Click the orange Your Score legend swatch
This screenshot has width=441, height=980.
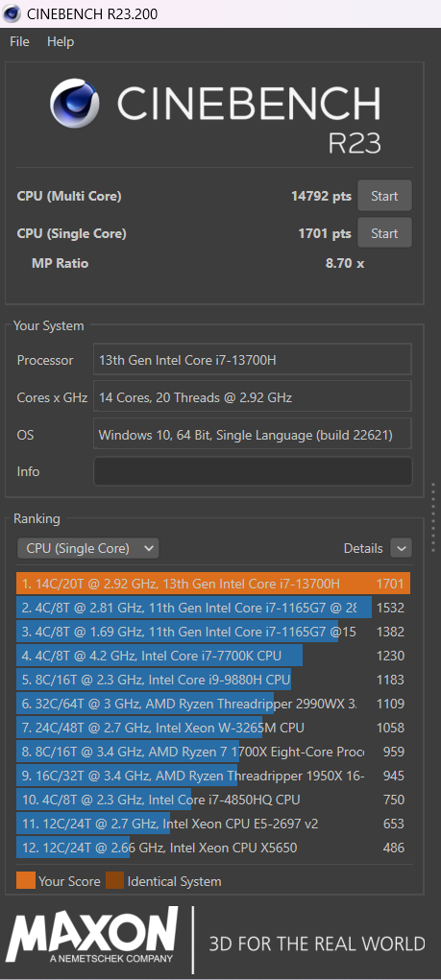(x=26, y=880)
